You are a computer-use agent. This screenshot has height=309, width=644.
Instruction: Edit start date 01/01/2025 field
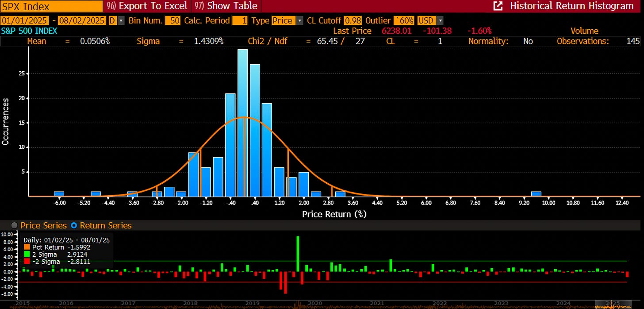click(x=24, y=20)
